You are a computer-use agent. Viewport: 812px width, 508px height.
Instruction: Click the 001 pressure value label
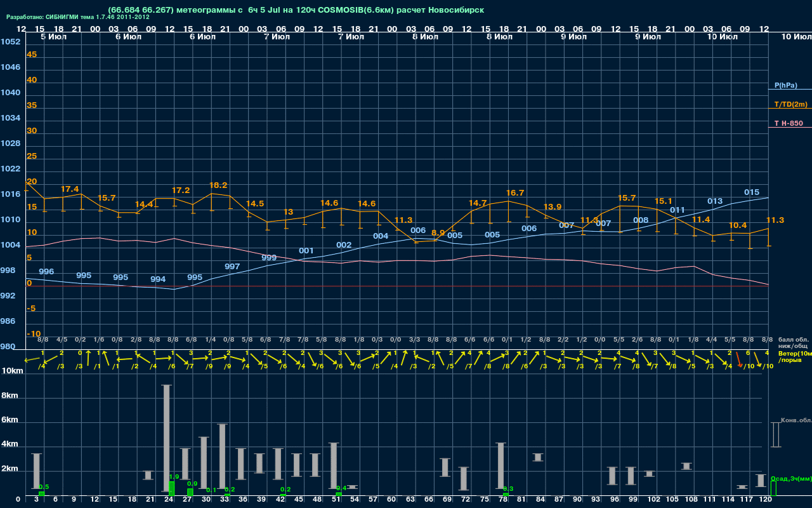pyautogui.click(x=306, y=251)
